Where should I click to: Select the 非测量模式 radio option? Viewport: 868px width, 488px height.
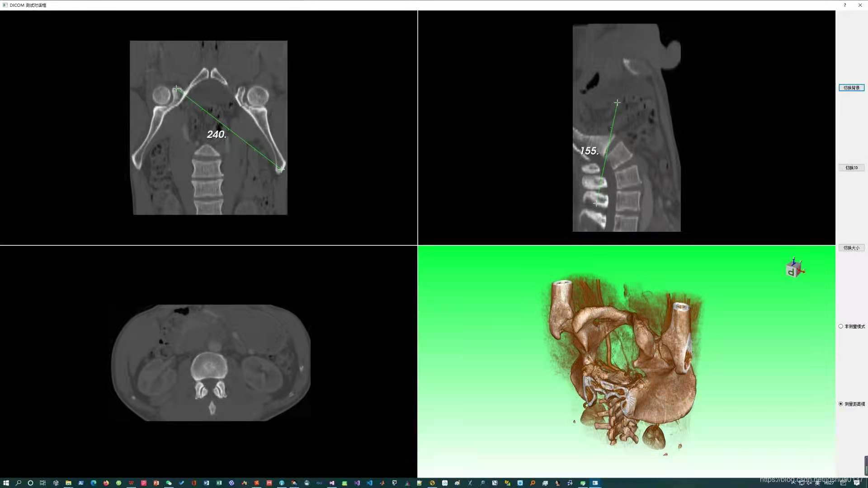coord(841,326)
